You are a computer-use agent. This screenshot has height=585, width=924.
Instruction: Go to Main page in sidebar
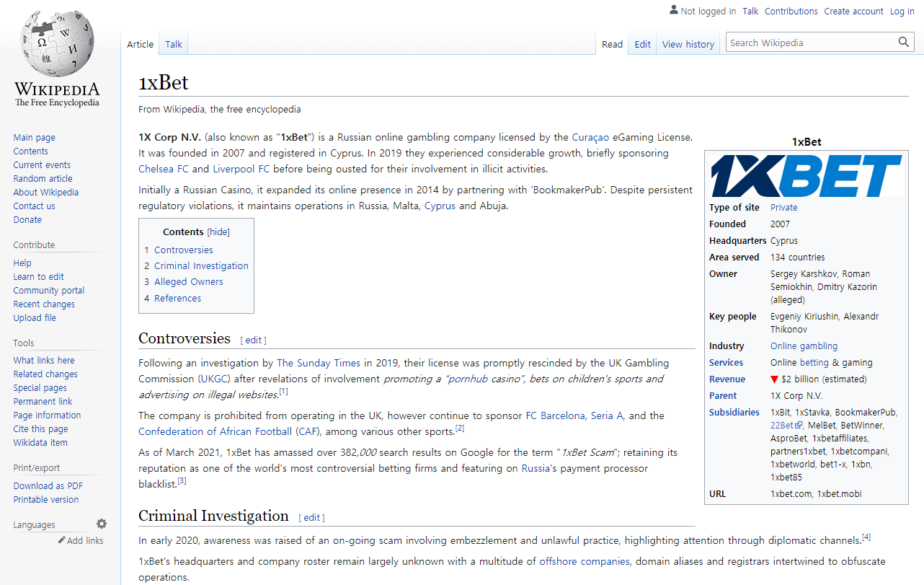tap(34, 138)
